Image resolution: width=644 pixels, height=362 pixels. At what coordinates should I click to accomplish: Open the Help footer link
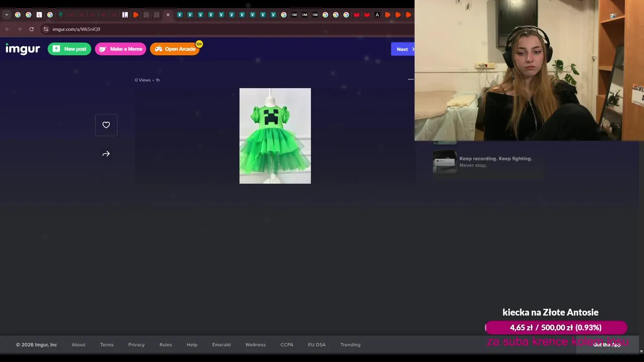[192, 345]
